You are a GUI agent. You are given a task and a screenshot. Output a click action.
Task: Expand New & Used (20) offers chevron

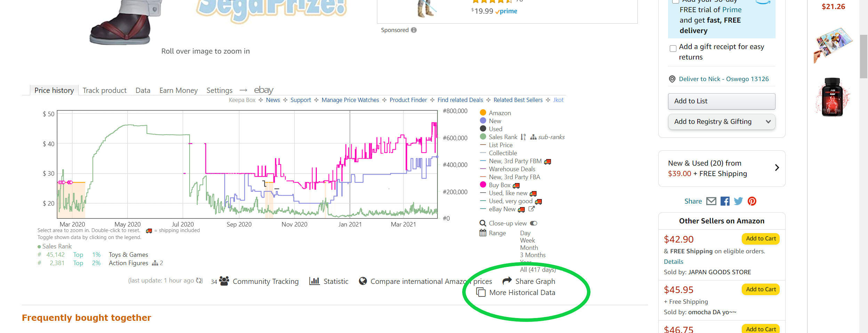coord(777,168)
